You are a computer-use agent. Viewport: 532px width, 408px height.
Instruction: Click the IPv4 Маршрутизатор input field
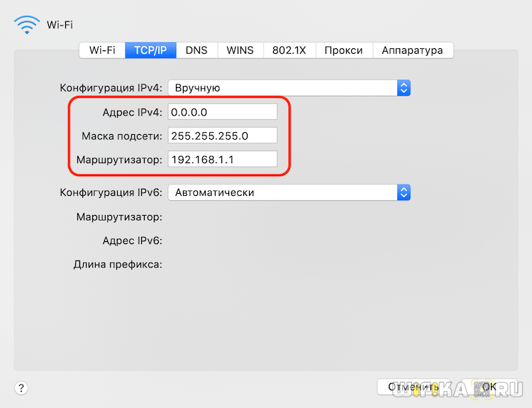[x=223, y=159]
